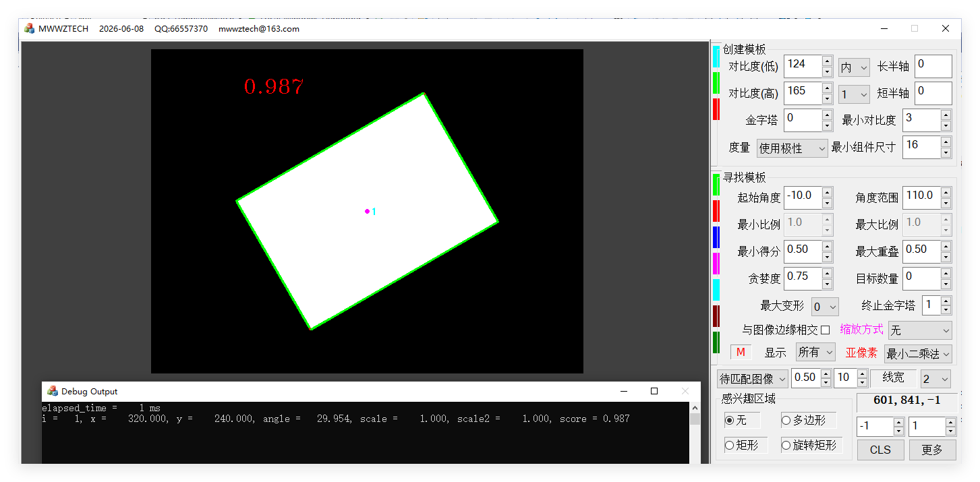Click the 金字塔 input field
Screen dimensions: 980x482
[x=803, y=120]
